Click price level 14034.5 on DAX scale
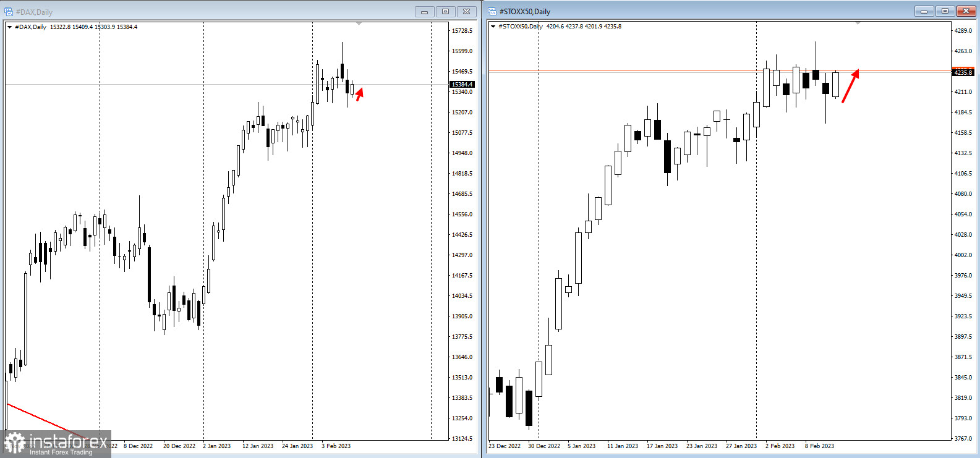 462,296
